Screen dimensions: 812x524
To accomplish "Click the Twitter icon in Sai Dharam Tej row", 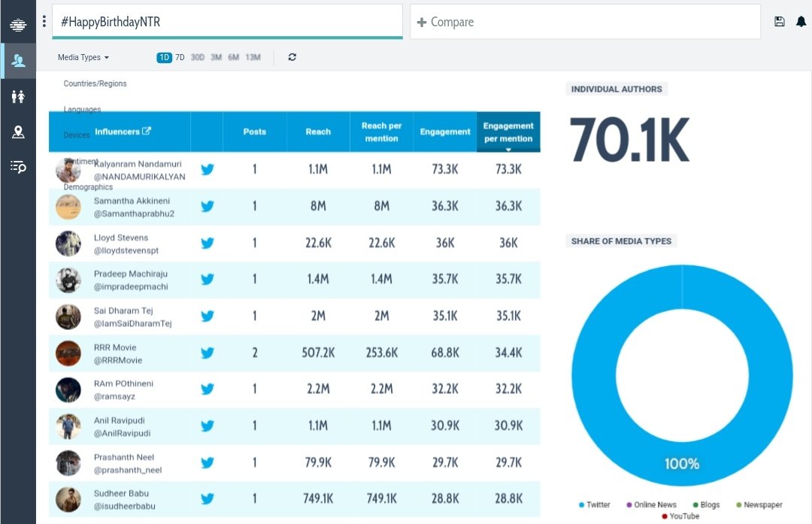I will pos(208,316).
